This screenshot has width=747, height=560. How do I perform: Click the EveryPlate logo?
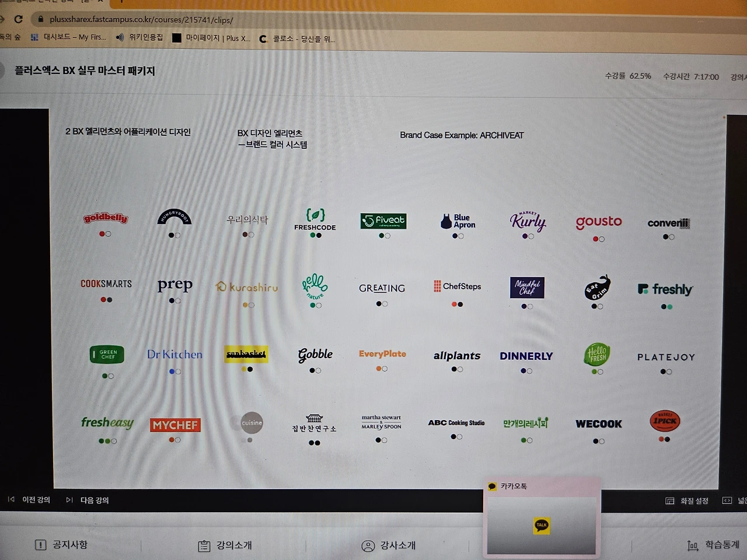coord(382,353)
